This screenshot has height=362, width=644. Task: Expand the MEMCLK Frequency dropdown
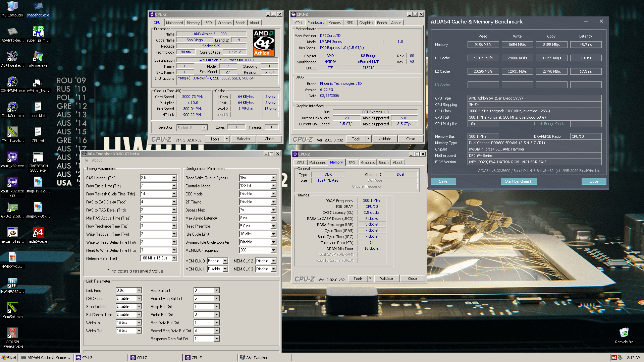coord(274,250)
